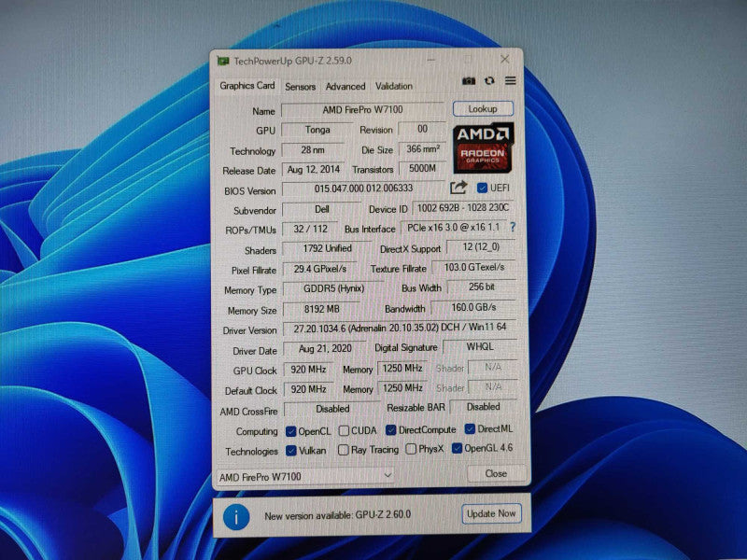Click the GPU field showing Tonga
Image resolution: width=747 pixels, height=560 pixels.
[x=317, y=130]
